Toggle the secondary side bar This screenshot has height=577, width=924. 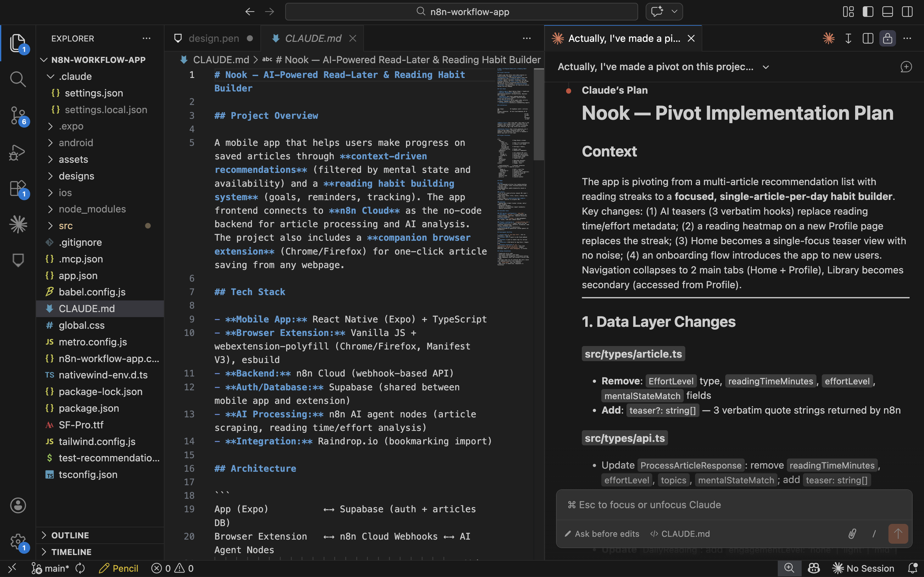coord(907,12)
